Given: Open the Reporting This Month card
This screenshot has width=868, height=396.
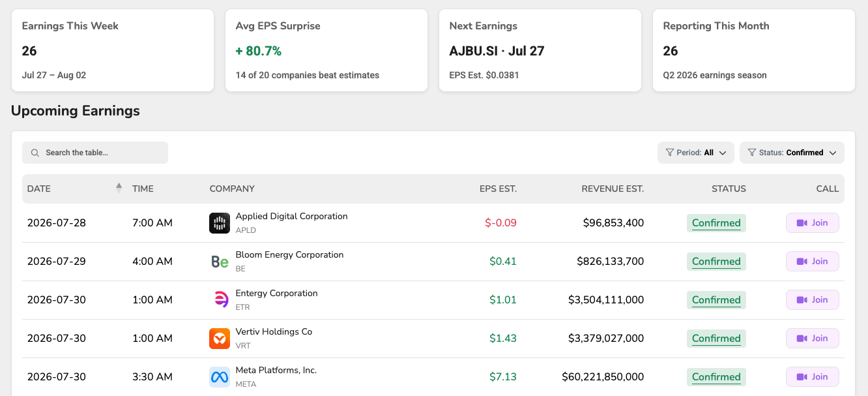Looking at the screenshot, I should pyautogui.click(x=754, y=50).
